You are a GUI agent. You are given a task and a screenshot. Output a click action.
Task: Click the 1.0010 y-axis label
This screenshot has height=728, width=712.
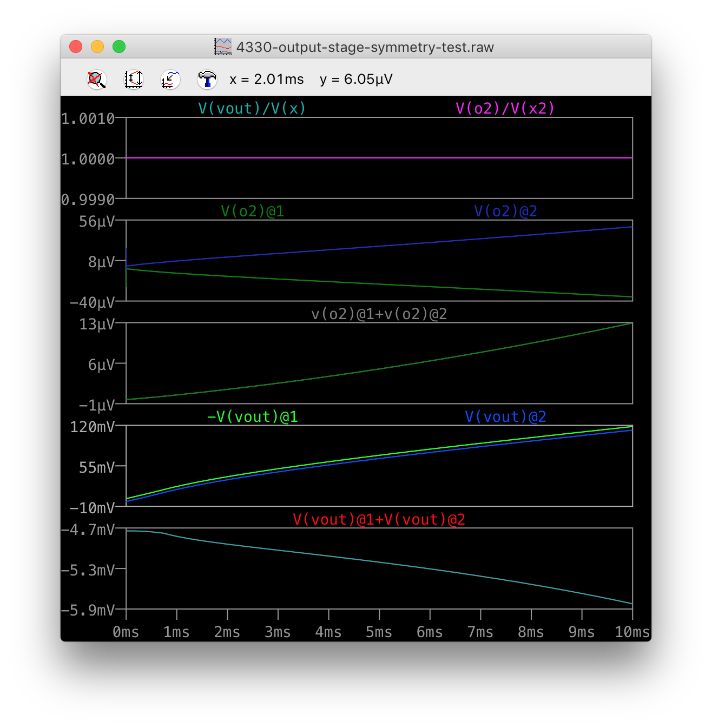pyautogui.click(x=88, y=119)
